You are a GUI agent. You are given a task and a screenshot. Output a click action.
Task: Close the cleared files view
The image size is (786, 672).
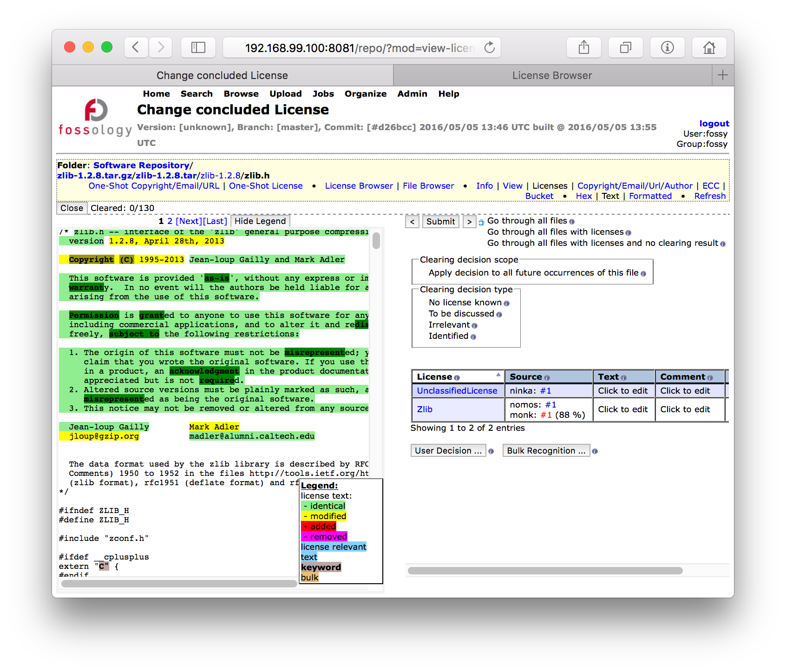tap(72, 208)
